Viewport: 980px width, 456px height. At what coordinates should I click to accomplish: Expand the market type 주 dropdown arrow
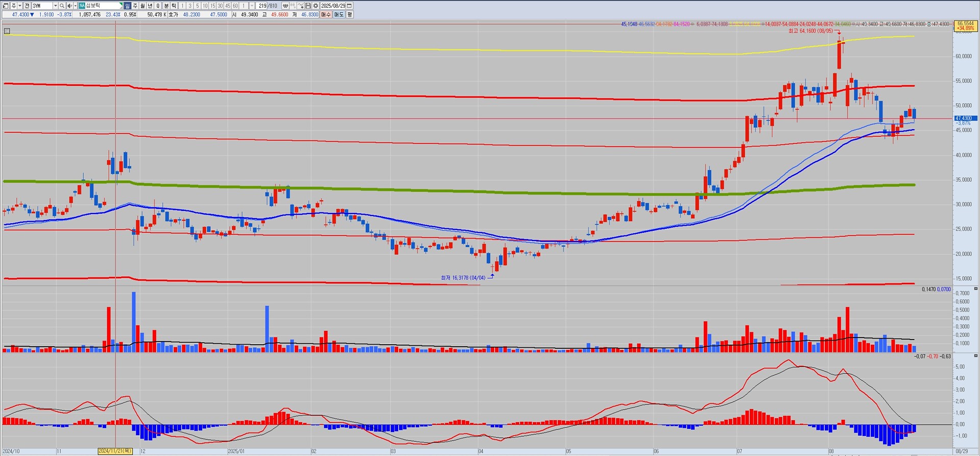click(19, 6)
